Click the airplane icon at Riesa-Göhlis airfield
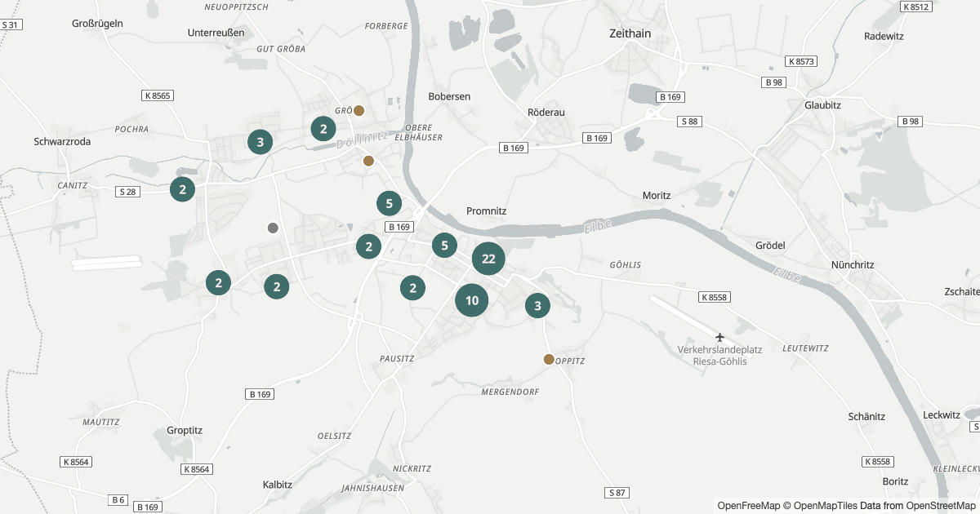 click(719, 337)
